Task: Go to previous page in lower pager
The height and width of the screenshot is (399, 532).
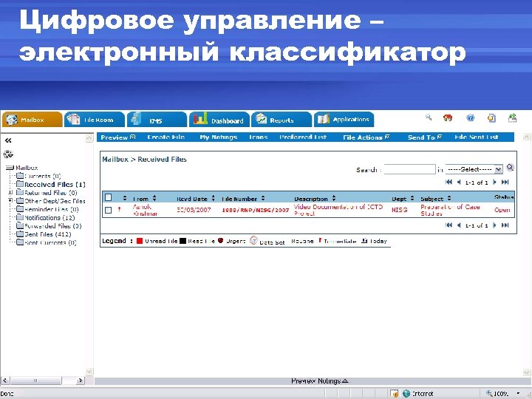Action: [459, 225]
